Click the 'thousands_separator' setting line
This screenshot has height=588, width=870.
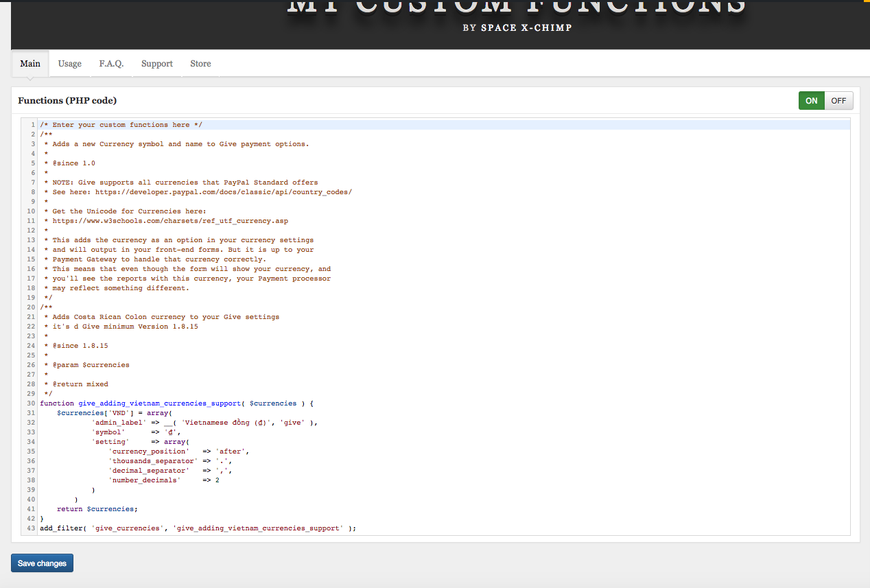click(x=170, y=461)
